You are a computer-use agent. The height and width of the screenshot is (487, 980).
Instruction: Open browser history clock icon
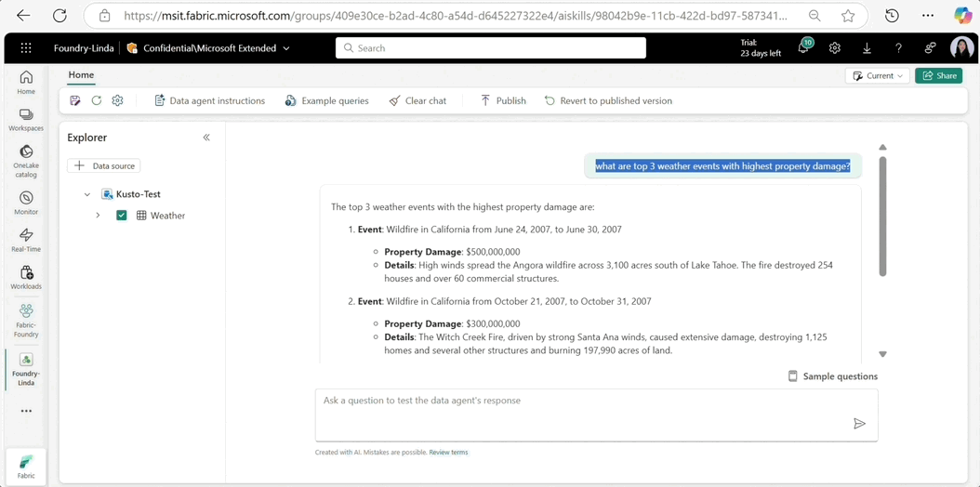[893, 16]
